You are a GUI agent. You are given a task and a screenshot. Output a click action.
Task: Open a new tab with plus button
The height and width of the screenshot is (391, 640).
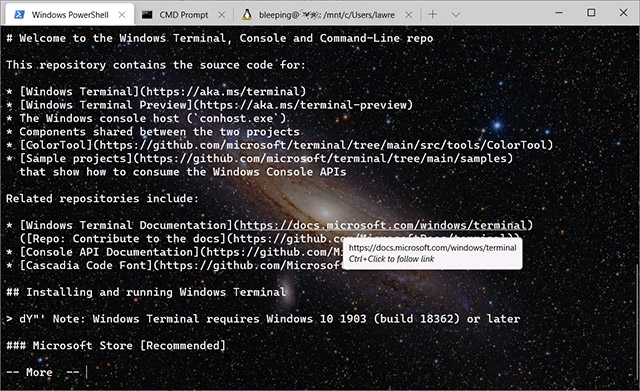(433, 15)
